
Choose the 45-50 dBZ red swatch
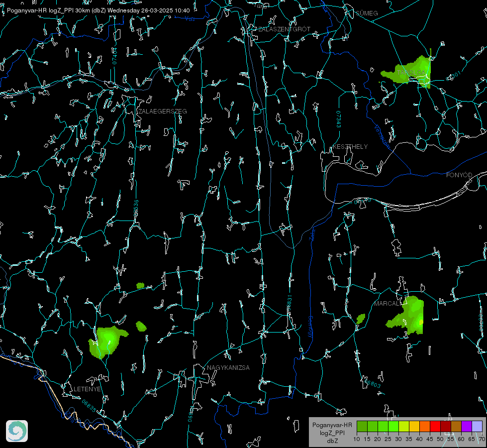point(435,426)
